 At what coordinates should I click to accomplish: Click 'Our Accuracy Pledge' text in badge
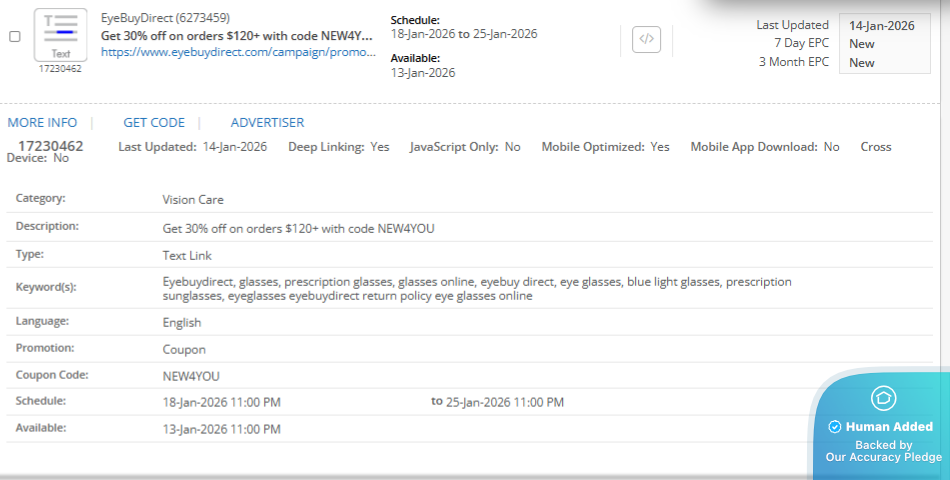tap(883, 457)
